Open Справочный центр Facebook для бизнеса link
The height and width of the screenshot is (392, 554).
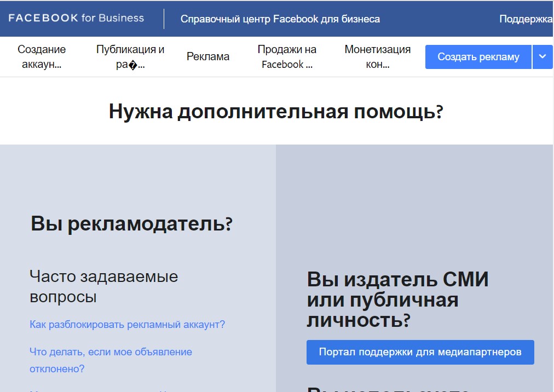click(280, 19)
